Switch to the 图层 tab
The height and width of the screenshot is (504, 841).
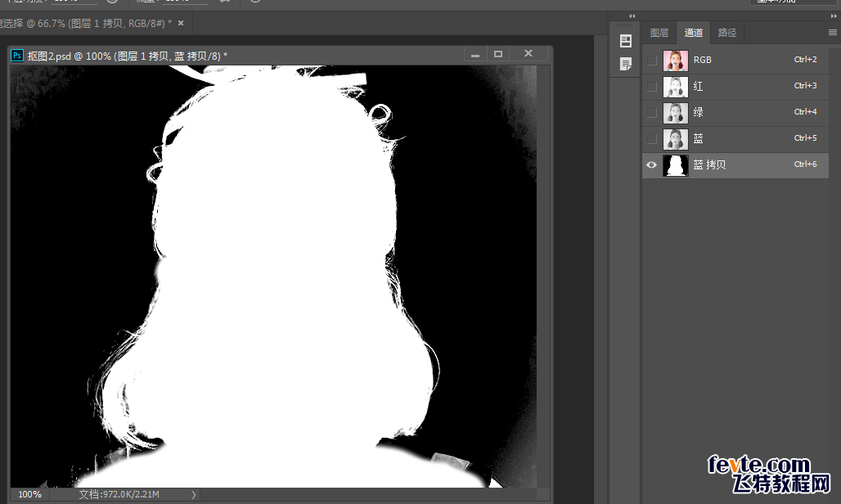(659, 33)
